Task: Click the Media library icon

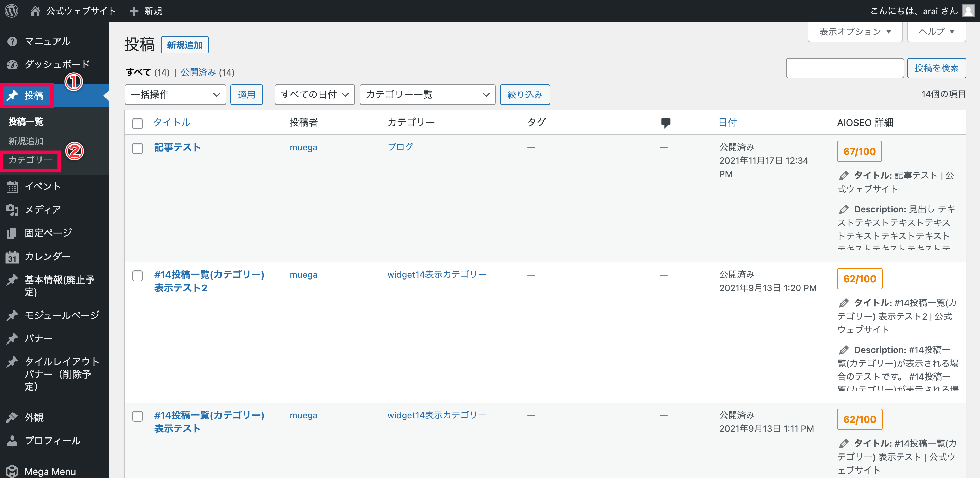Action: pos(12,210)
